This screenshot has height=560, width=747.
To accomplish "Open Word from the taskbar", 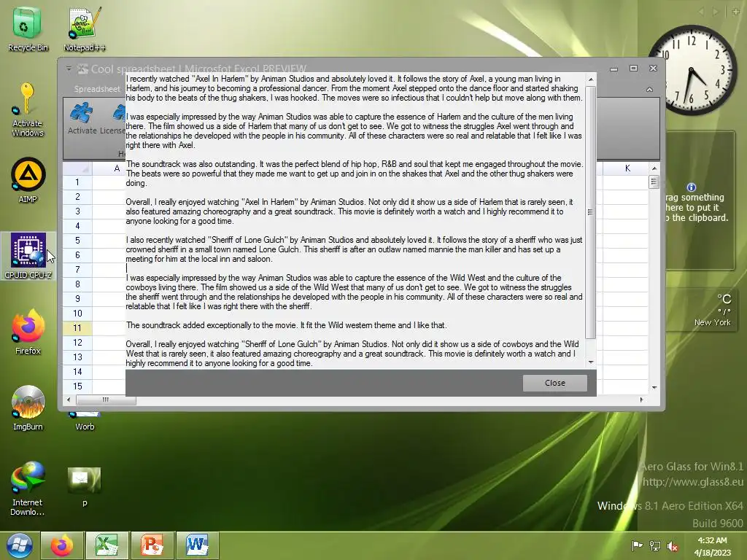I will 196,545.
